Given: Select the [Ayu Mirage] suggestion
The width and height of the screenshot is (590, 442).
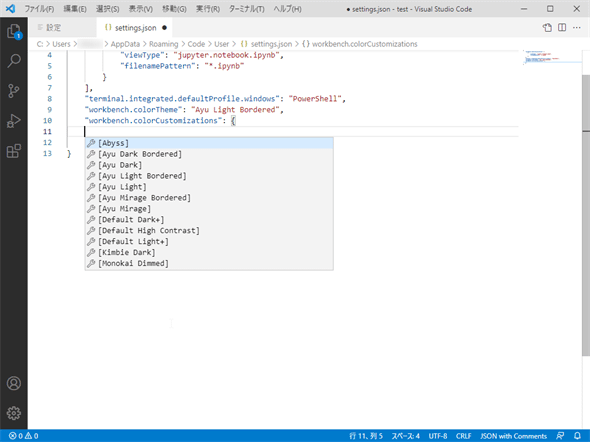Looking at the screenshot, I should (x=209, y=208).
